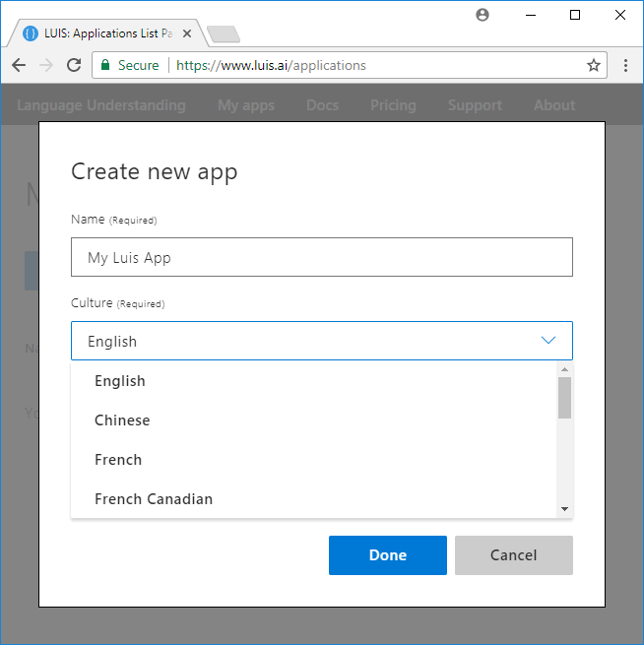
Task: Open My apps in the navigation
Action: pyautogui.click(x=246, y=105)
